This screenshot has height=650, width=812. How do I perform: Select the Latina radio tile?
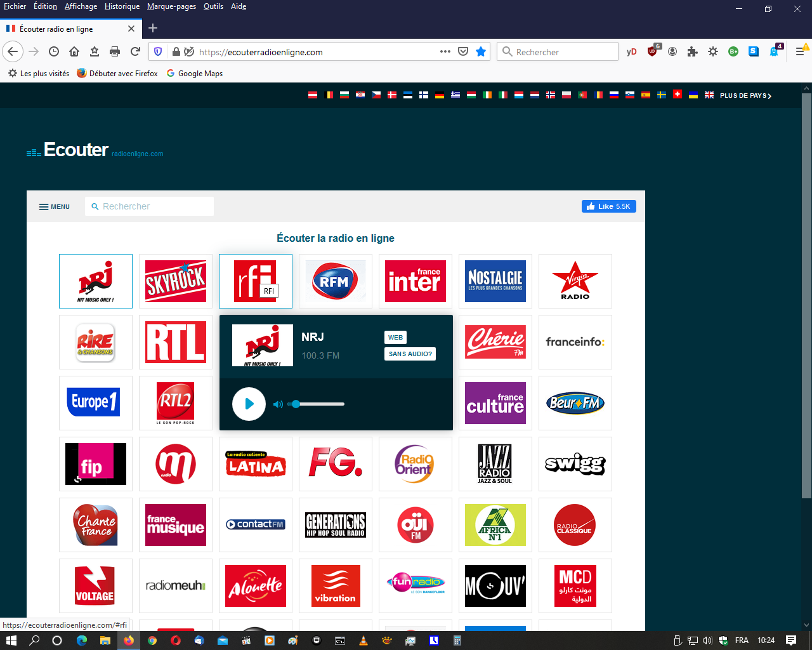pyautogui.click(x=256, y=464)
